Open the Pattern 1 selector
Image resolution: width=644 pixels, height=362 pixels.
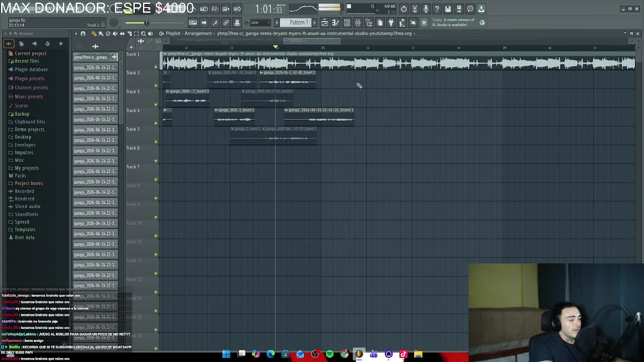tap(299, 23)
